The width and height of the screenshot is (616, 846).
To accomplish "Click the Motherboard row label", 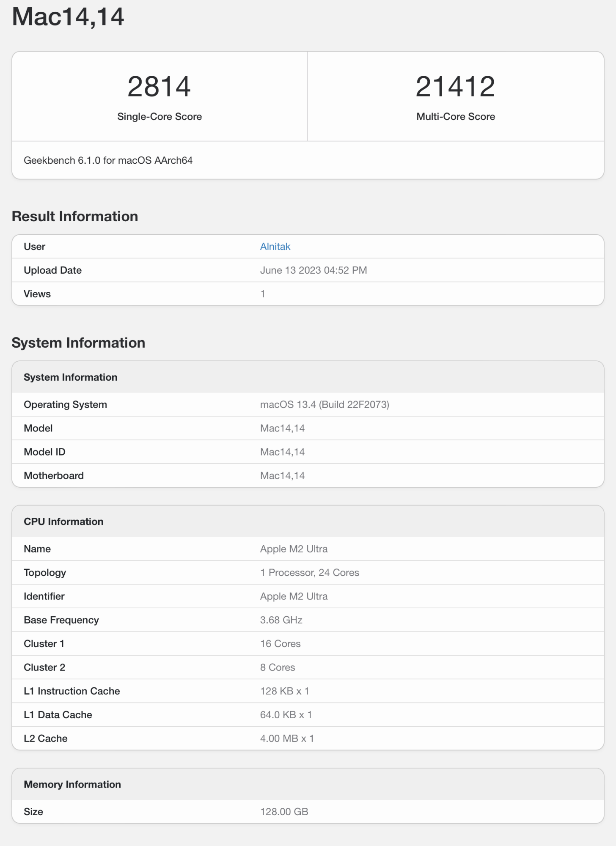I will click(54, 476).
